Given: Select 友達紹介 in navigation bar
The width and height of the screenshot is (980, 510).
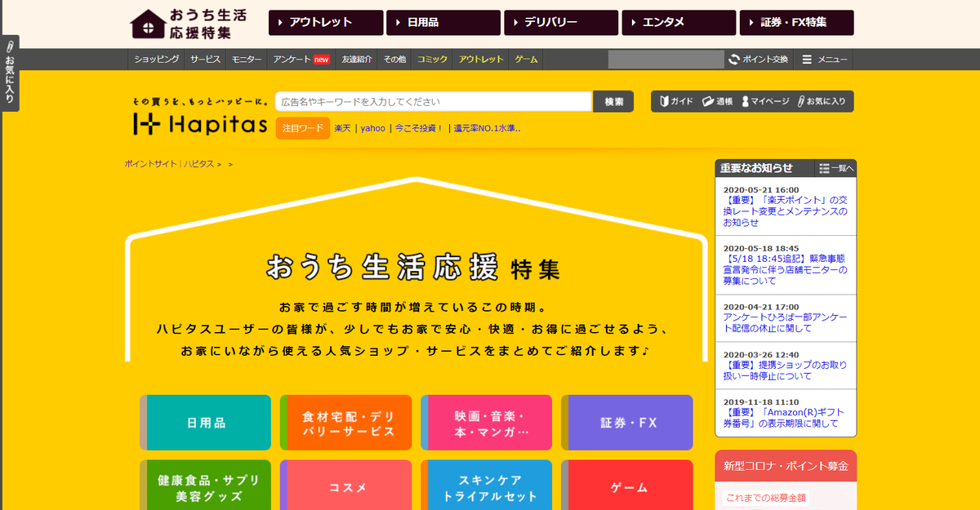Looking at the screenshot, I should coord(357,60).
